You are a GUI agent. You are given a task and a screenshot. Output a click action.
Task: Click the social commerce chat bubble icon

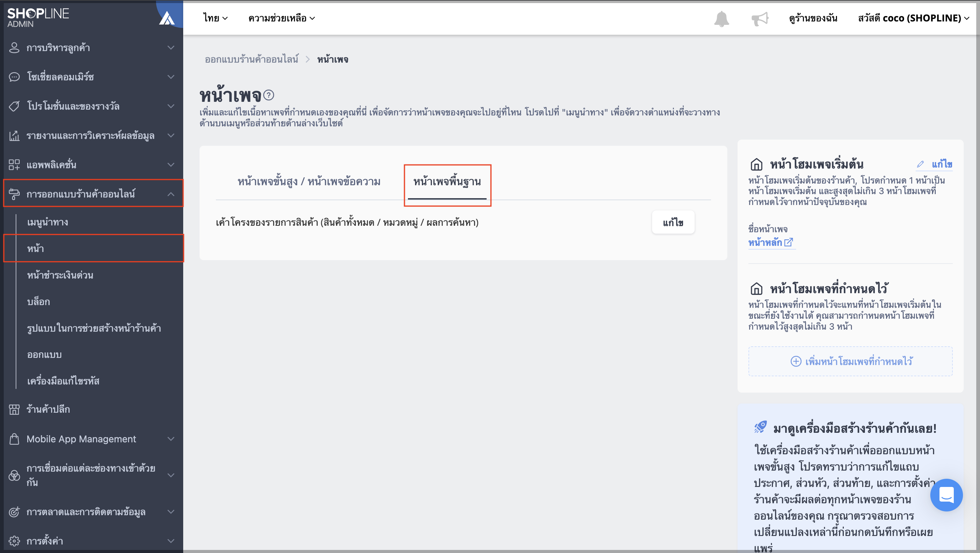pyautogui.click(x=14, y=77)
